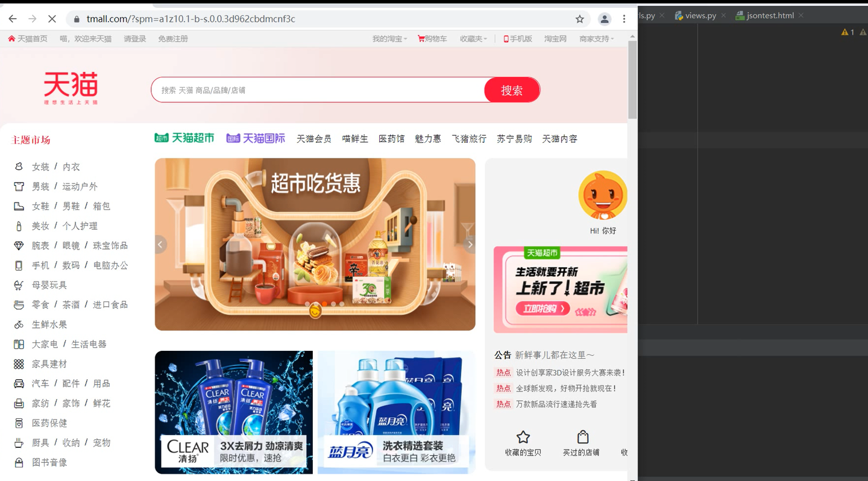Click the 手机 phone category icon

tap(19, 265)
